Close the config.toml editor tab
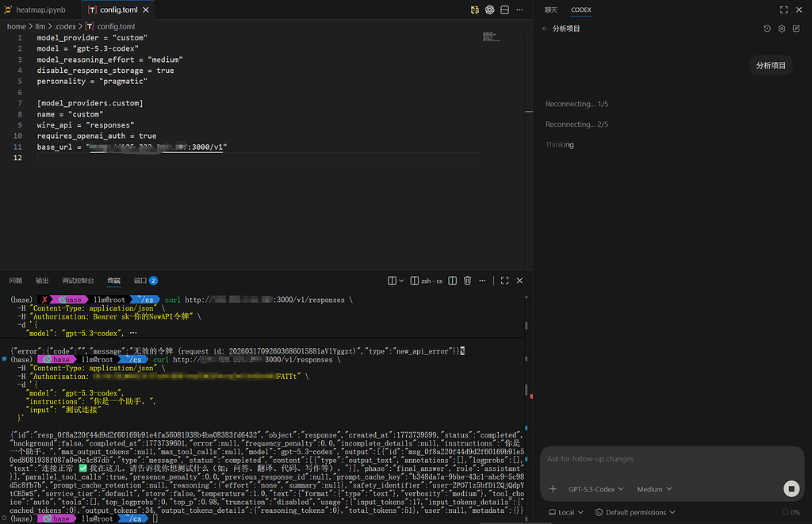This screenshot has height=524, width=812. click(x=146, y=10)
